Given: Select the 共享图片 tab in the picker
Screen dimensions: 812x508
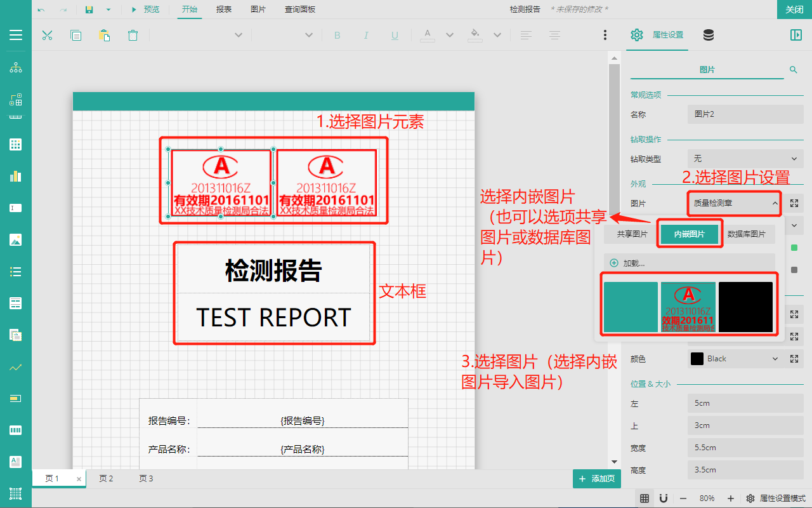Looking at the screenshot, I should 632,234.
